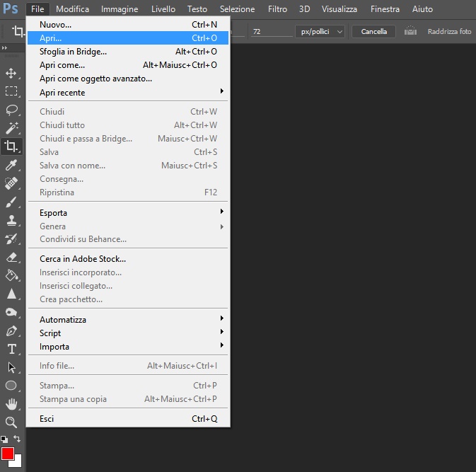Reset default foreground and background colors
Screen dimensions: 476x472
click(4, 439)
